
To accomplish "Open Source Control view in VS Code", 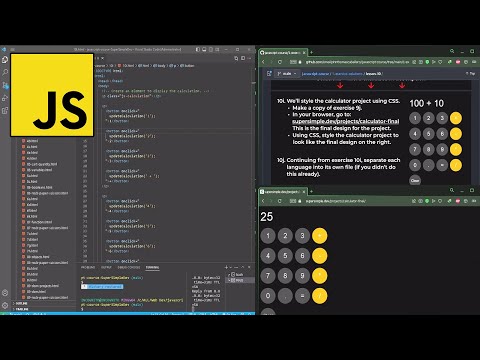I will point(5,85).
